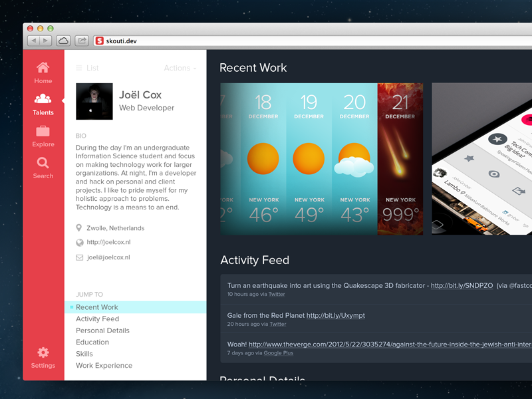Screen dimensions: 532x399
Task: Open the theverge.com article link
Action: [390, 344]
